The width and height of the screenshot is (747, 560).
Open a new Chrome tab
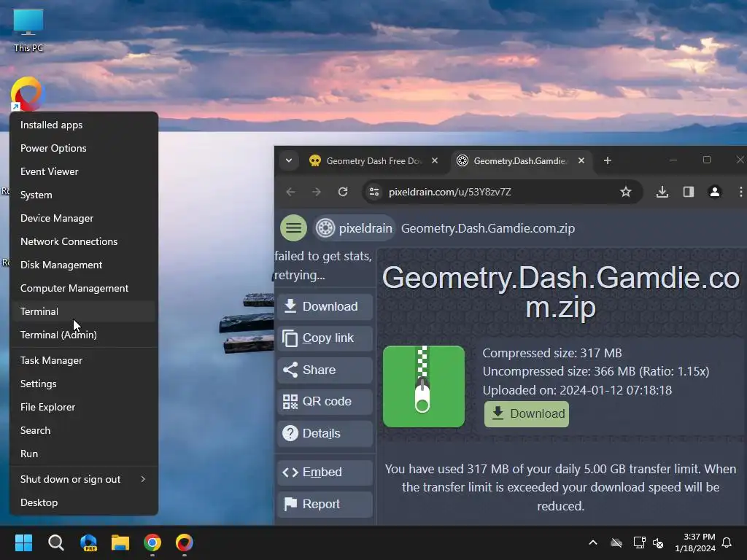pyautogui.click(x=608, y=161)
